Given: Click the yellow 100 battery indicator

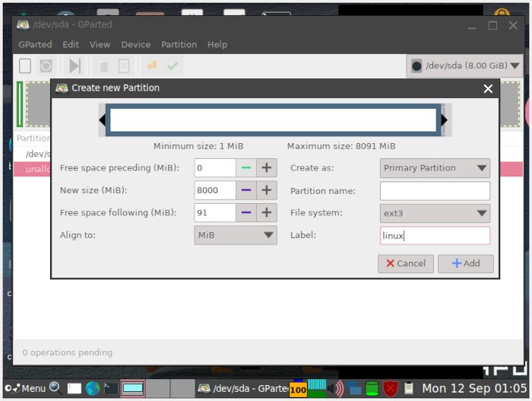Looking at the screenshot, I should click(298, 390).
